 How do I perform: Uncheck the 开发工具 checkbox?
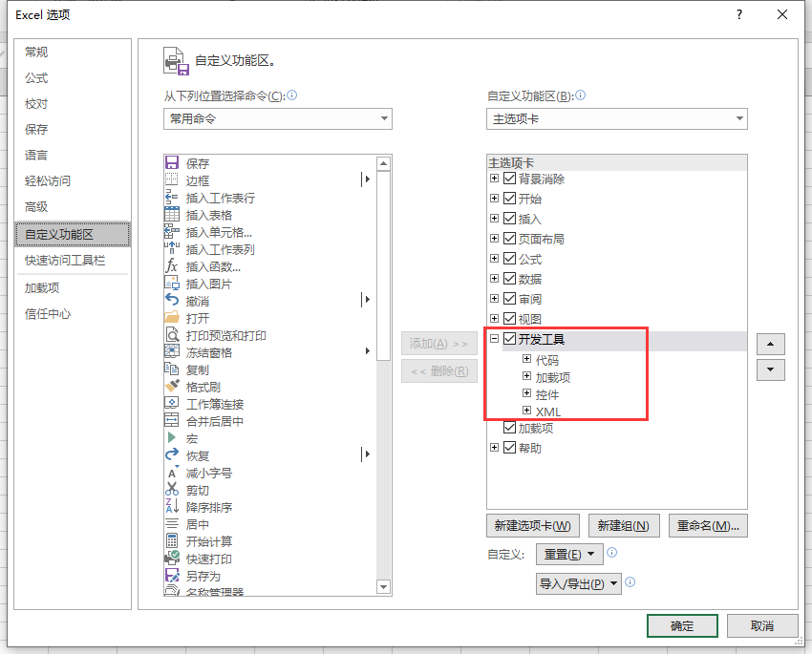click(x=510, y=340)
